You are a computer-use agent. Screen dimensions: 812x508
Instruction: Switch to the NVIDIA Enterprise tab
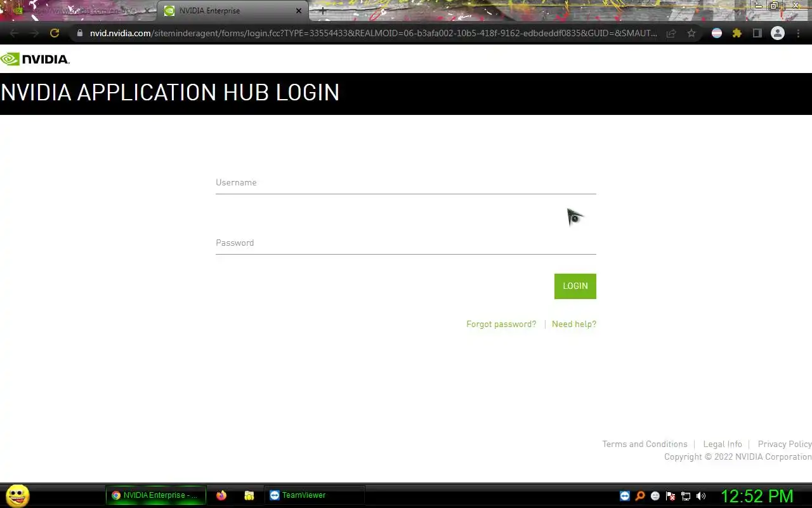pos(233,11)
